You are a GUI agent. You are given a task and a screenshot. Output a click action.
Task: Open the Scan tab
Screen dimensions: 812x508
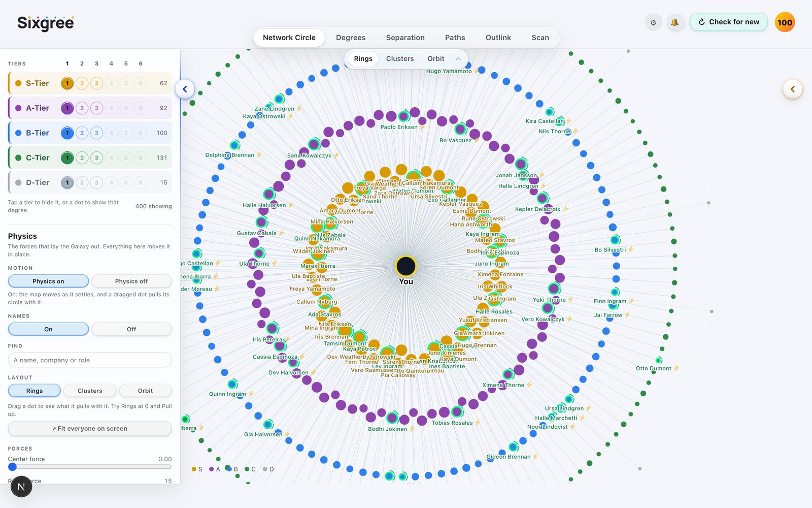click(x=540, y=38)
